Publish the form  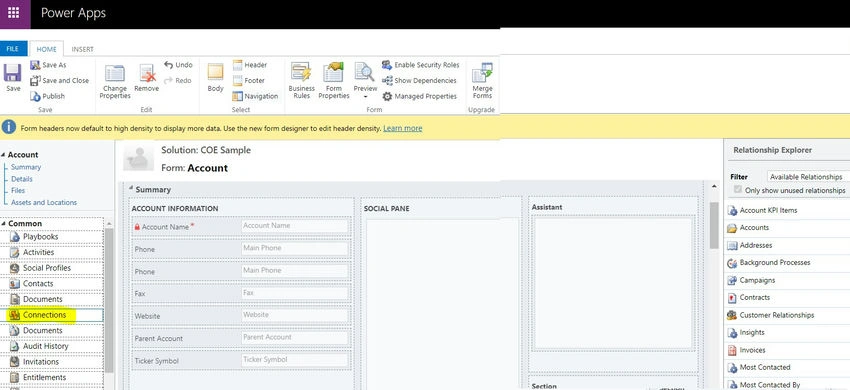pos(48,96)
